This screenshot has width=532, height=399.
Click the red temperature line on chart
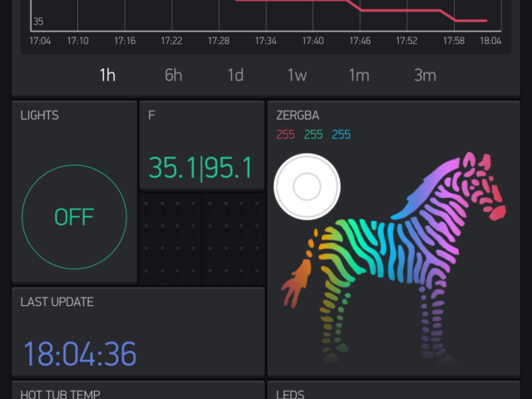coord(401,11)
